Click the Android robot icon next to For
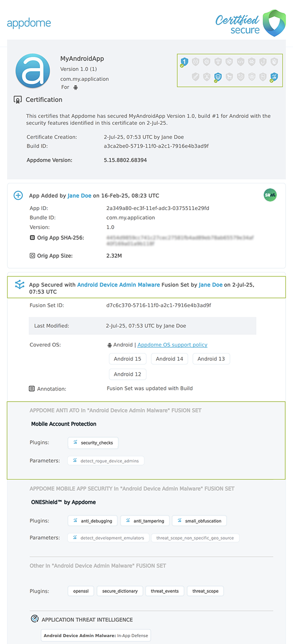This screenshot has height=644, width=293. [76, 88]
